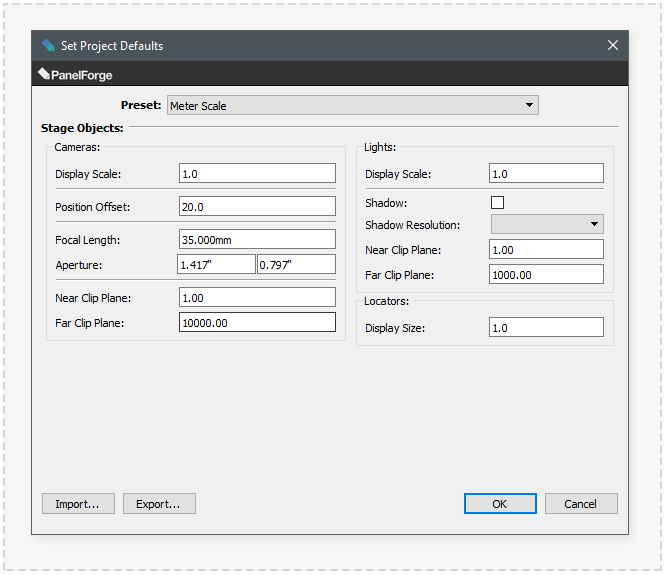Click the Cameras Far Clip Plane field
The image size is (666, 575).
257,322
